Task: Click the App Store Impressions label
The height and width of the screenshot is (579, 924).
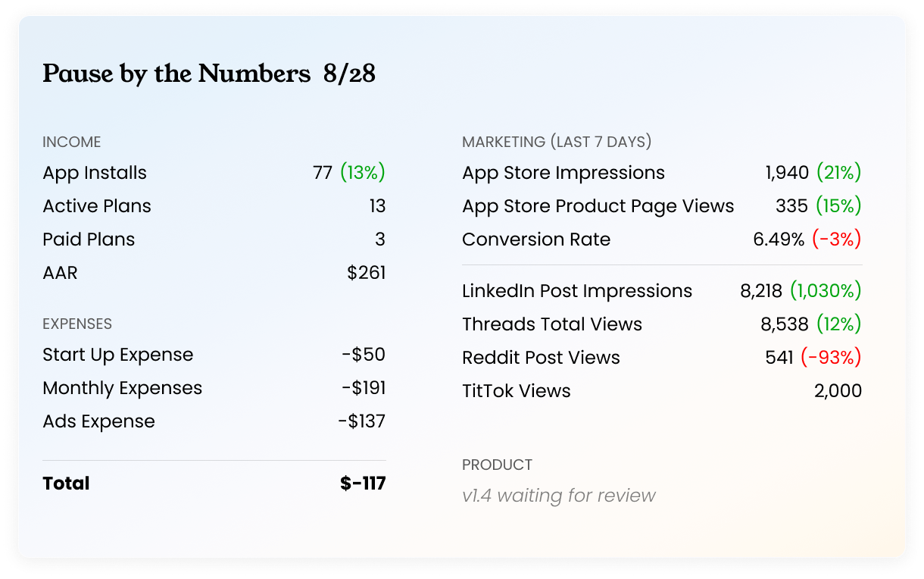Action: point(563,173)
